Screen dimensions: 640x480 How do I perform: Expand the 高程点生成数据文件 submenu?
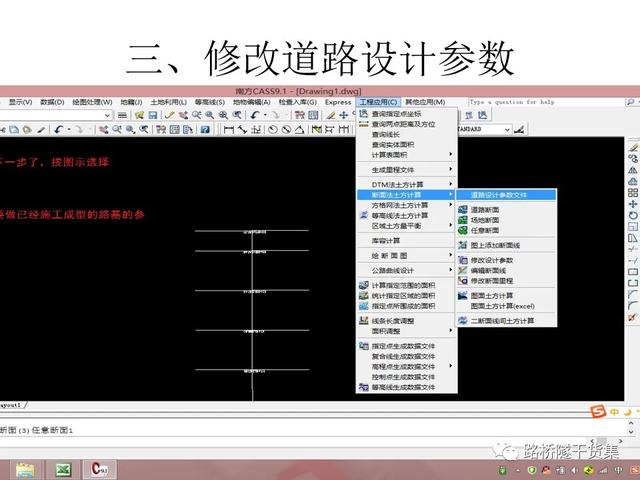pos(451,366)
